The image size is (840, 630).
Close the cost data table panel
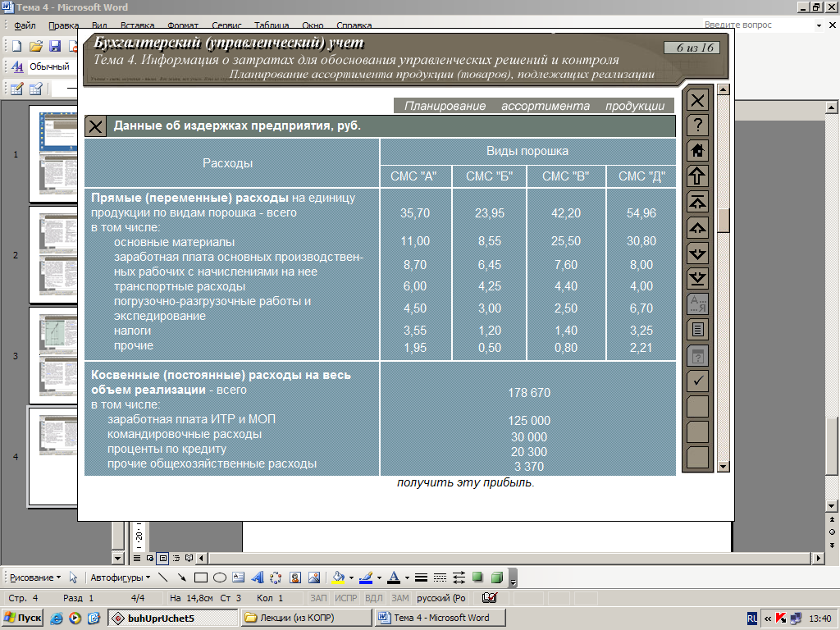pos(95,126)
